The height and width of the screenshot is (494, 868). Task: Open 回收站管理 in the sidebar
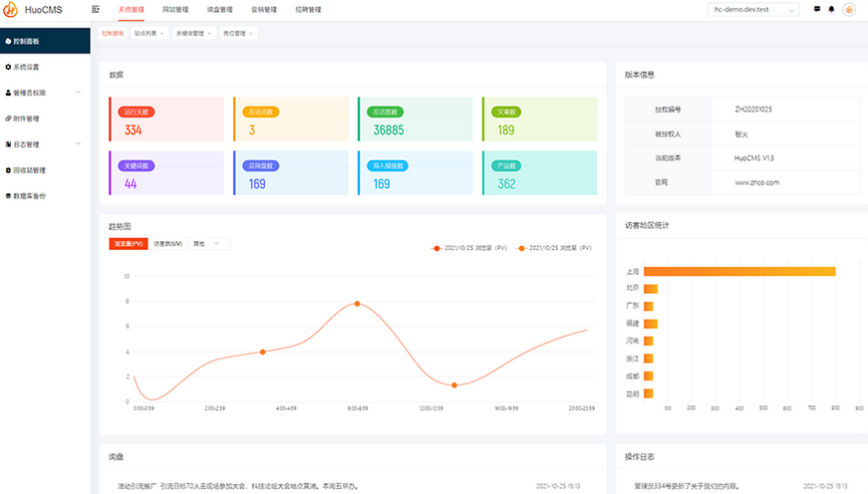45,170
